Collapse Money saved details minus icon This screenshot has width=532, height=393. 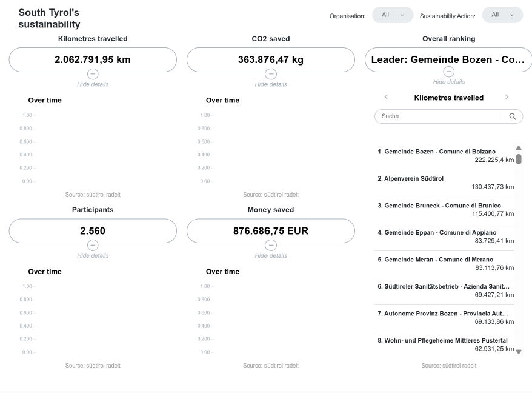pyautogui.click(x=271, y=245)
